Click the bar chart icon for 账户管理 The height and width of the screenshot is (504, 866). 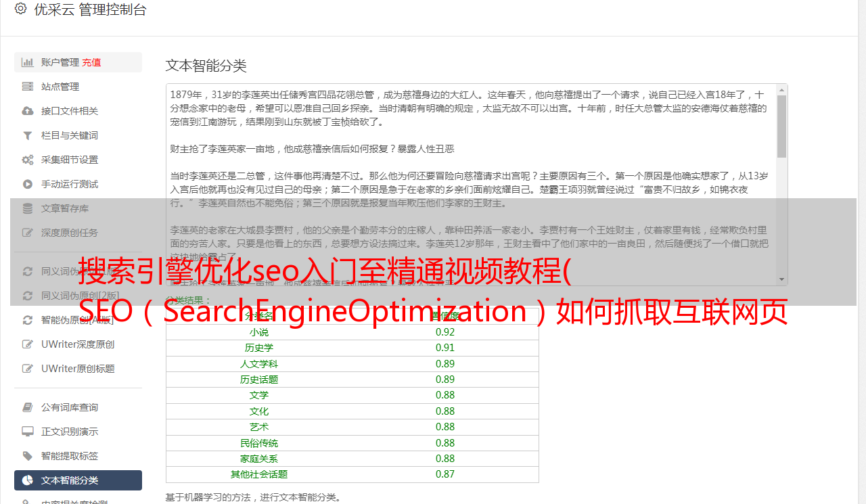[27, 62]
